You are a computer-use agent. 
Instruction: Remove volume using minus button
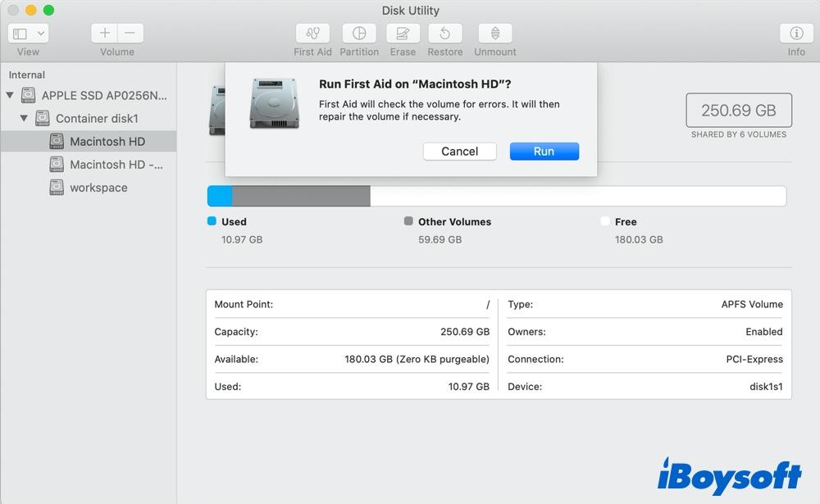(x=130, y=34)
